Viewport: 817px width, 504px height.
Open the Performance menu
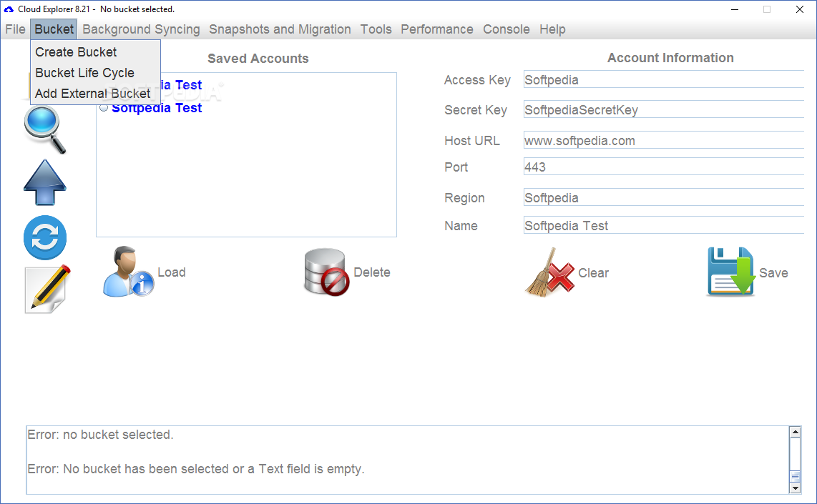click(x=436, y=29)
